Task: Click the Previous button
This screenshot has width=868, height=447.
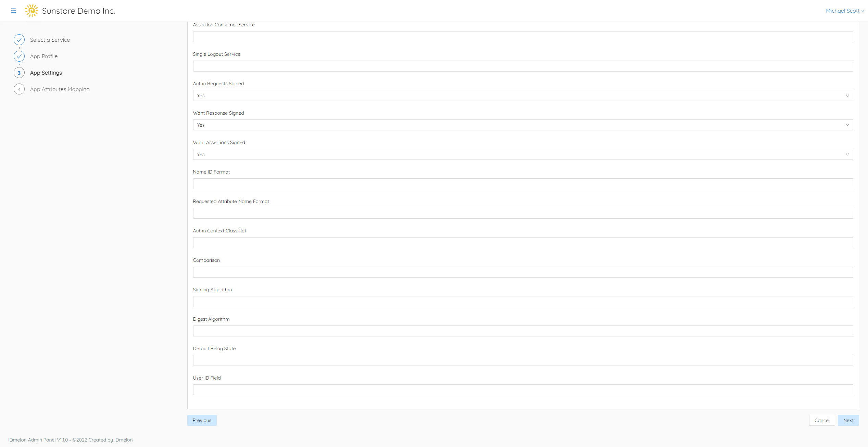Action: click(202, 420)
